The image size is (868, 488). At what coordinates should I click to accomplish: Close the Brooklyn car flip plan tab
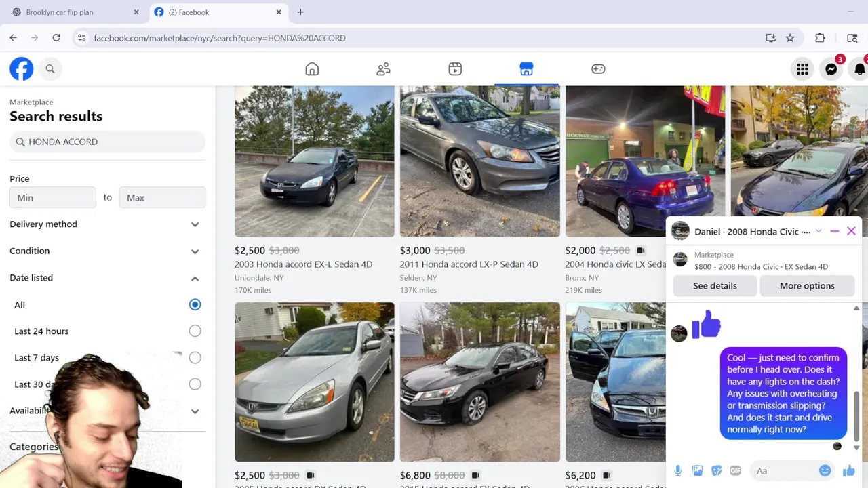click(x=136, y=12)
